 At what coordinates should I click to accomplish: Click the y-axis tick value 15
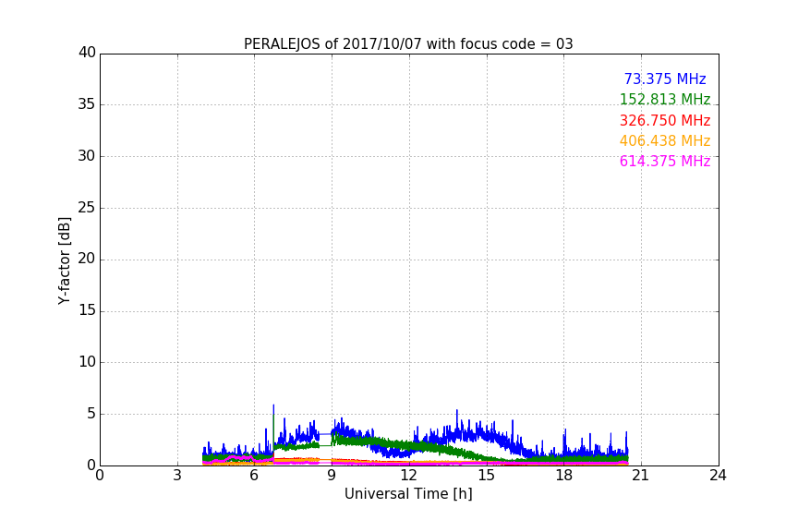87,310
